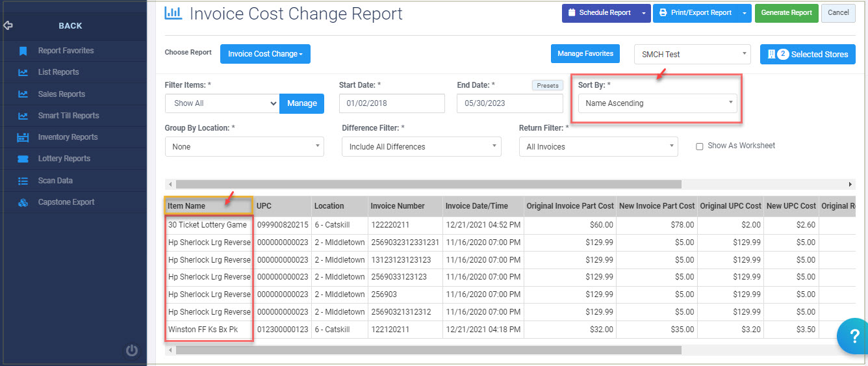Click the UPC column header
Image resolution: width=868 pixels, height=366 pixels.
(x=283, y=206)
